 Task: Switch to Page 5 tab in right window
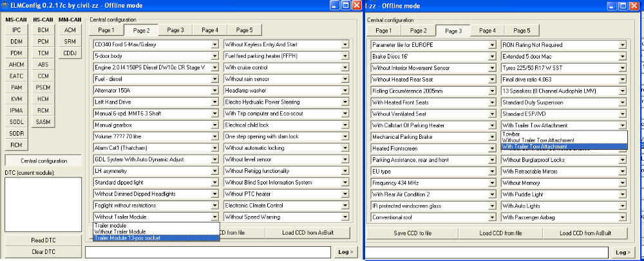tap(521, 31)
